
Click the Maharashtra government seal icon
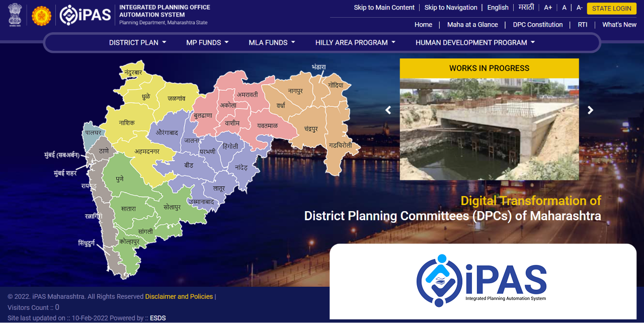(41, 16)
